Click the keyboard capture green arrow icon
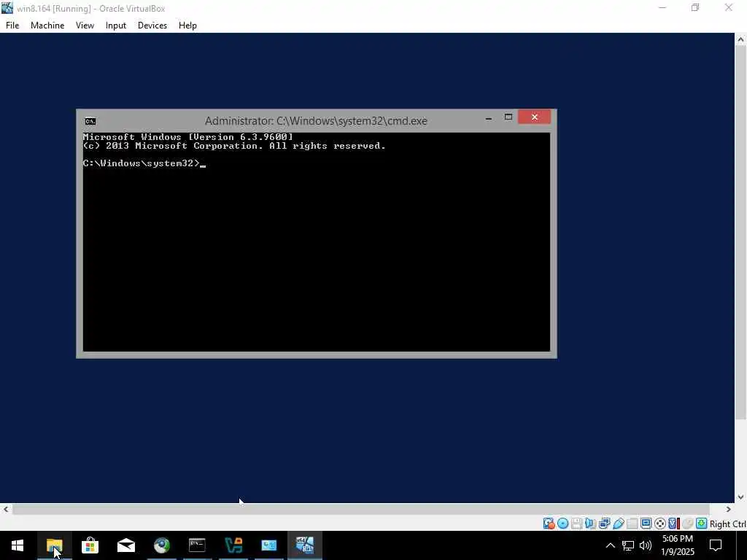This screenshot has width=747, height=560. coord(701,524)
